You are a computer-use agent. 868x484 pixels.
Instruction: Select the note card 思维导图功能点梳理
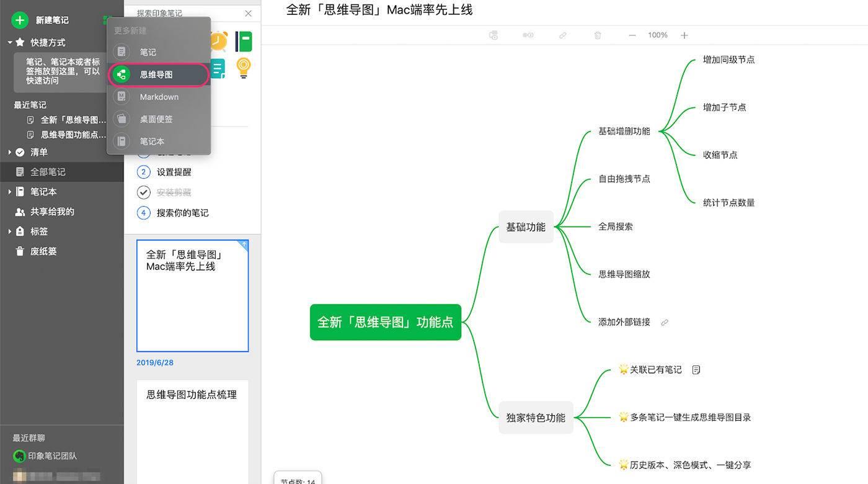click(x=192, y=431)
